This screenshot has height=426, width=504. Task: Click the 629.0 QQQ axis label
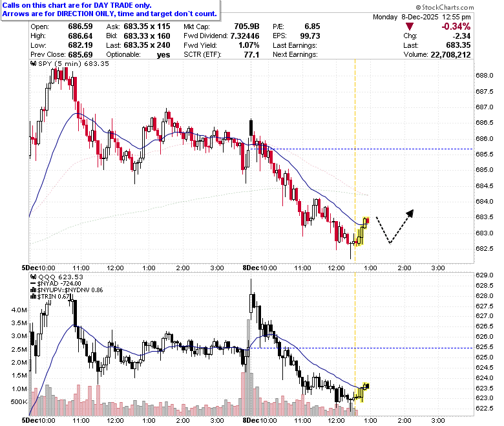485,275
